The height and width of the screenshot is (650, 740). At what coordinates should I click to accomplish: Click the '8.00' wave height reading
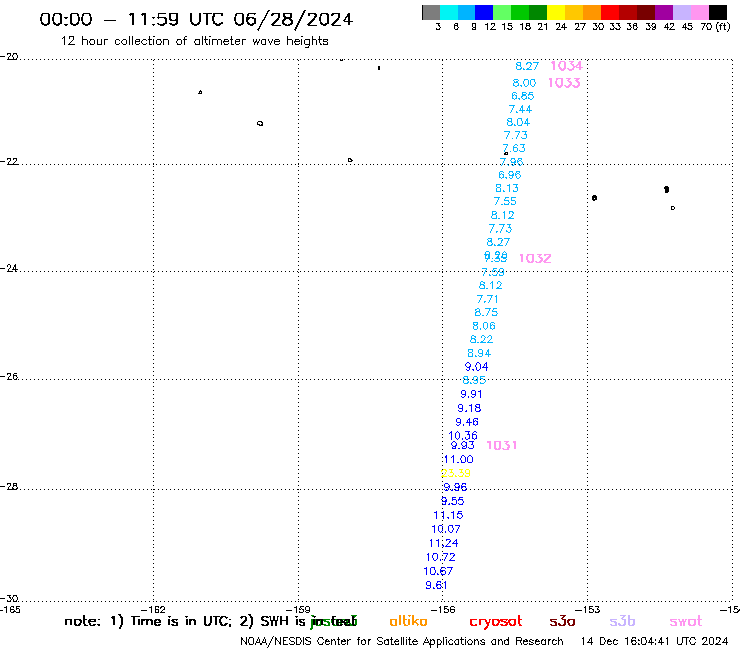click(524, 83)
